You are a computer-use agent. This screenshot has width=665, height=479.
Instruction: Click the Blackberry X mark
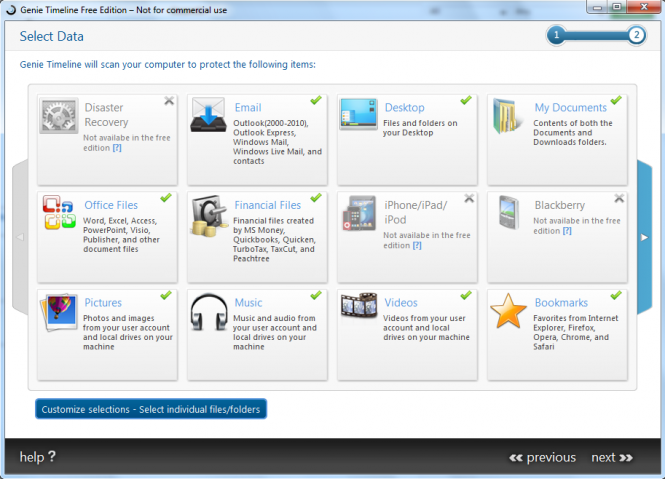click(619, 198)
